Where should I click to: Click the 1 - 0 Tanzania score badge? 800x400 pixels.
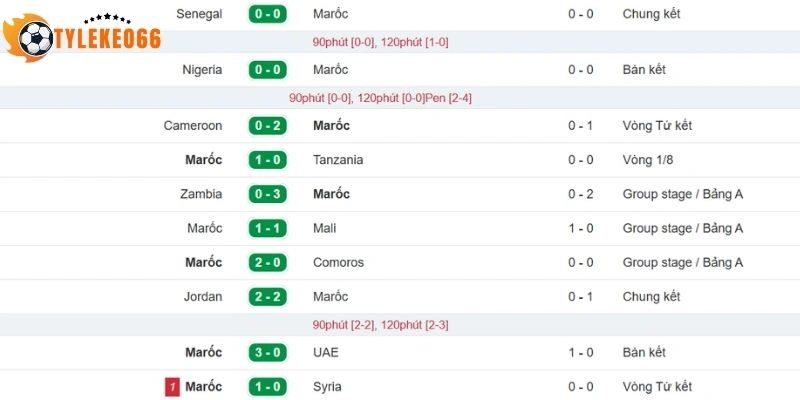click(x=268, y=160)
